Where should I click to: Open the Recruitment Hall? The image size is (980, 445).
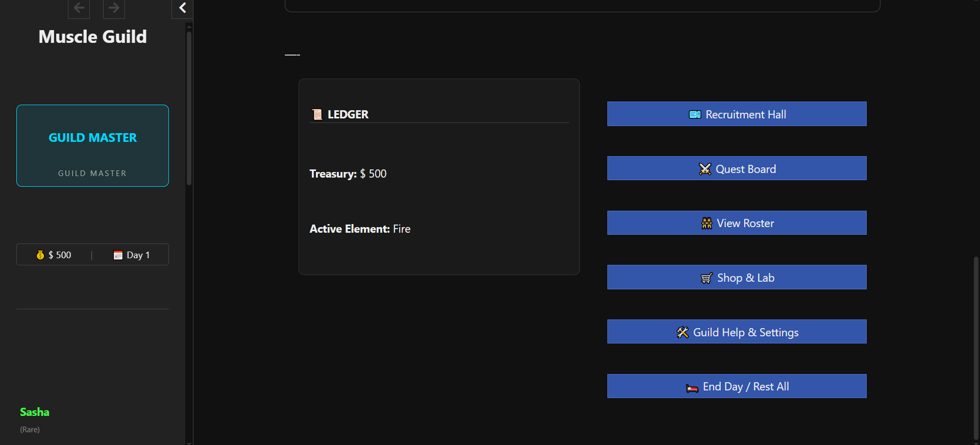[745, 114]
